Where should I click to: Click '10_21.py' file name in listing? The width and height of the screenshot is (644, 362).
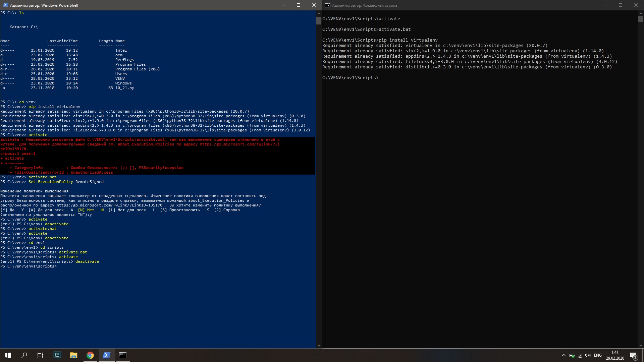124,88
